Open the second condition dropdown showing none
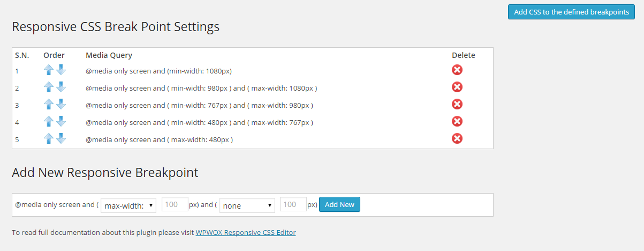The height and width of the screenshot is (251, 644). [x=247, y=205]
